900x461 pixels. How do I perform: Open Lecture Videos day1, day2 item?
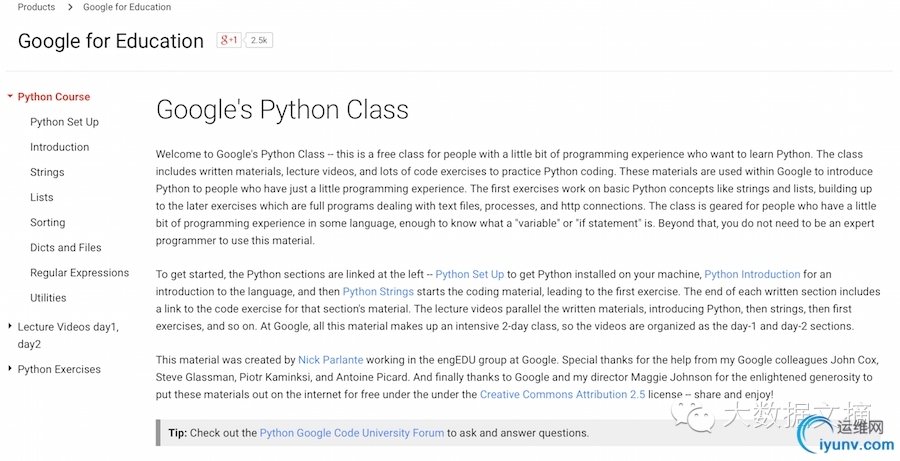pos(68,335)
